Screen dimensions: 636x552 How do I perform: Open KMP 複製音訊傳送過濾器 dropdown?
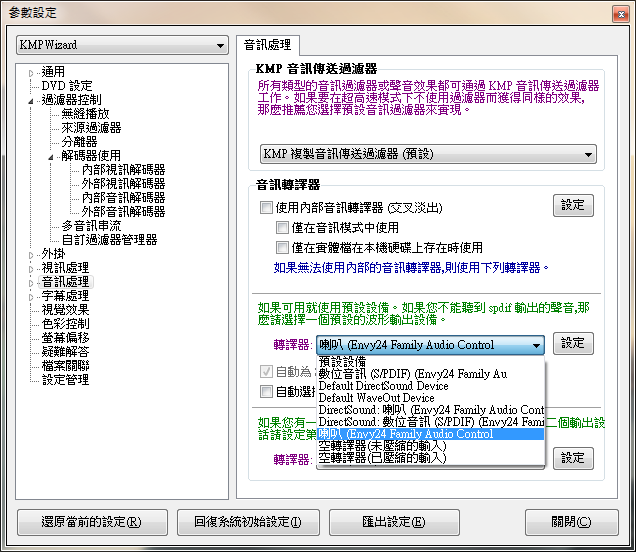tap(428, 154)
